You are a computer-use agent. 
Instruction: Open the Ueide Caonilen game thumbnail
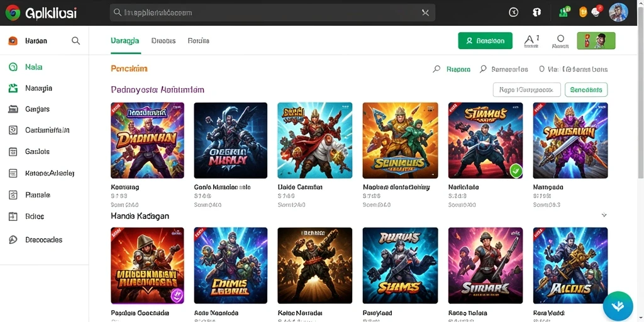[x=314, y=140]
